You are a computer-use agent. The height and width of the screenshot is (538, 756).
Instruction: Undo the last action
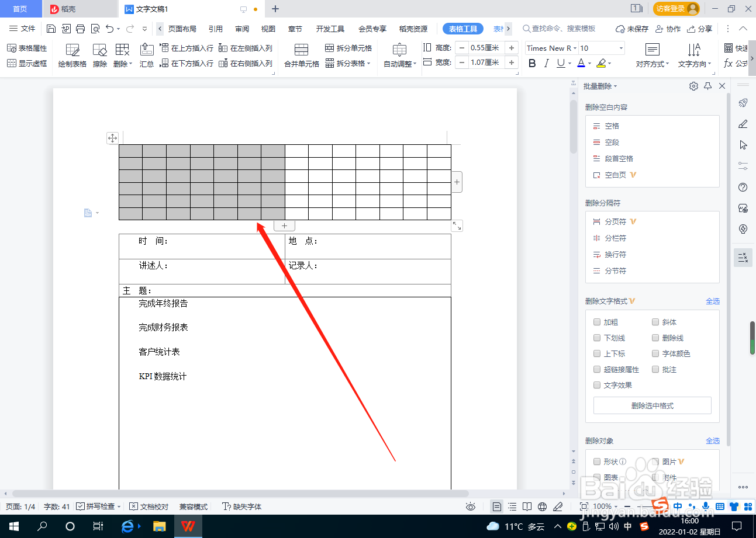[109, 29]
